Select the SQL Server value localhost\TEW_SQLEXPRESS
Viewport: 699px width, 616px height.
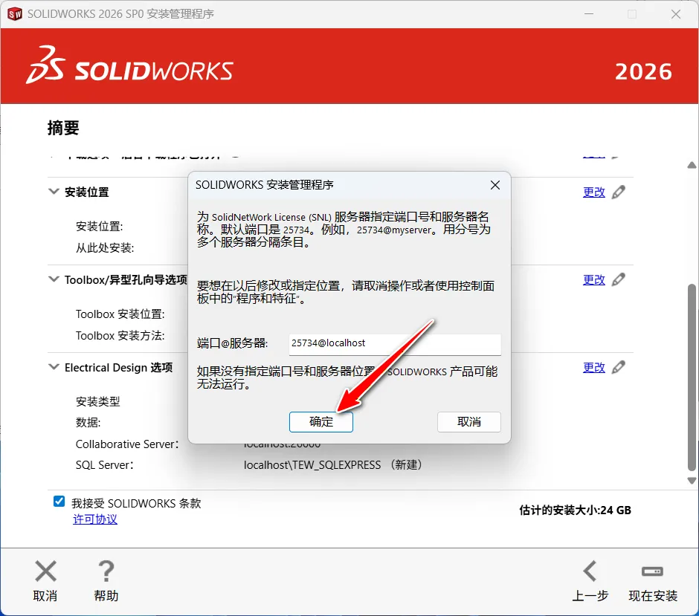point(312,465)
